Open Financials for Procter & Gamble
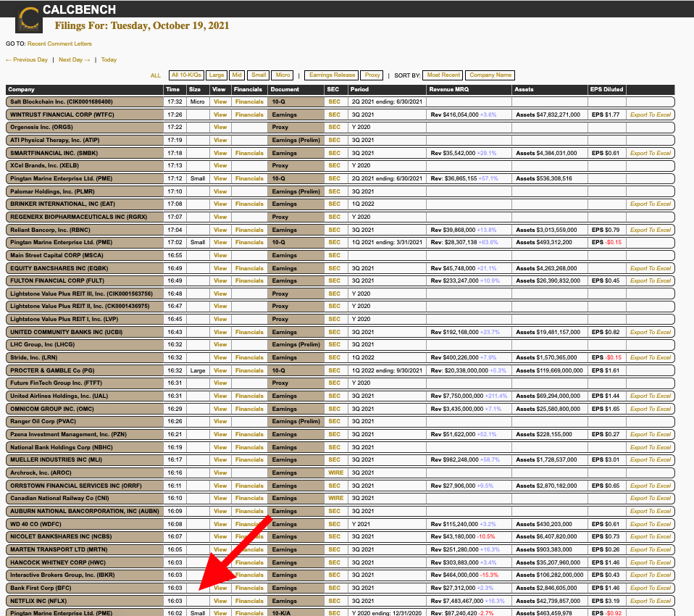The image size is (694, 616). point(249,370)
